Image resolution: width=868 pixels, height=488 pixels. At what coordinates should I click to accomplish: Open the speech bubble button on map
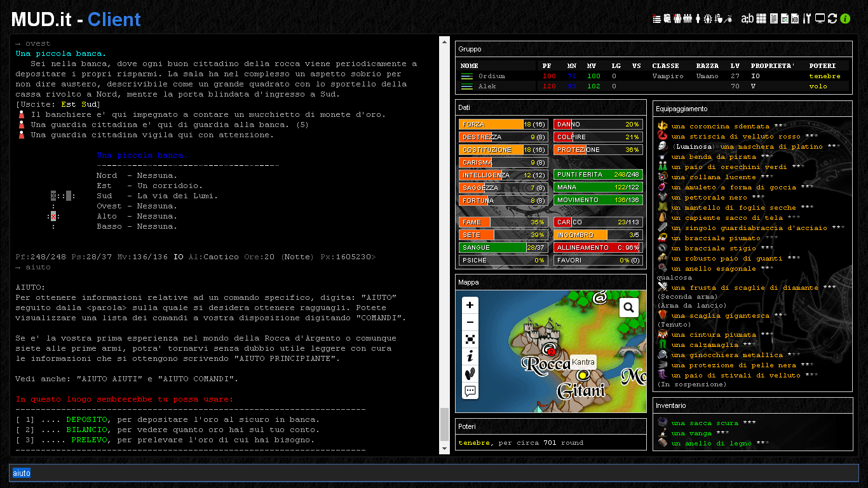pos(470,391)
